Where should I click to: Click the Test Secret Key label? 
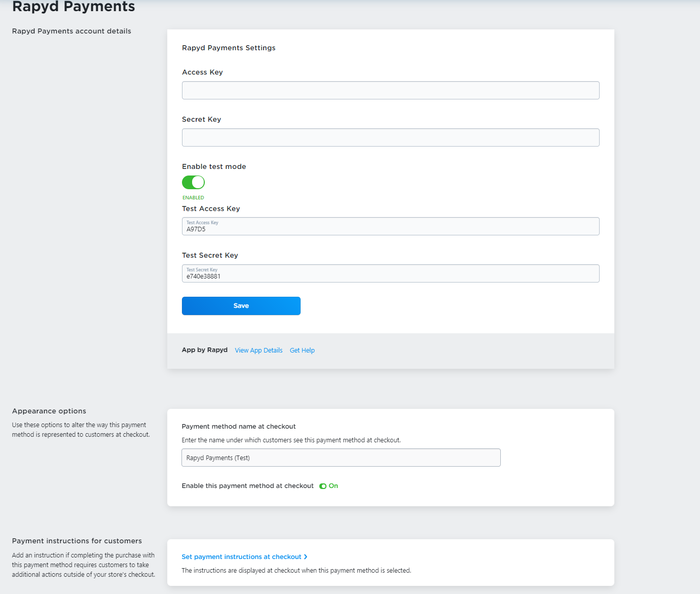(x=210, y=255)
